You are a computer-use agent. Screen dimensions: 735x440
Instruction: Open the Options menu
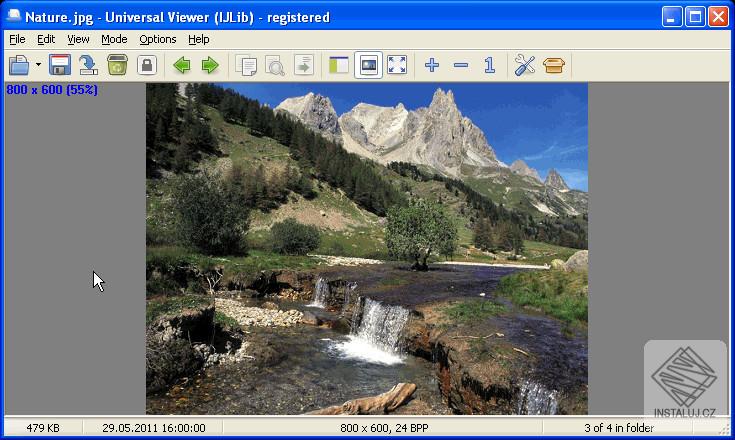(158, 39)
